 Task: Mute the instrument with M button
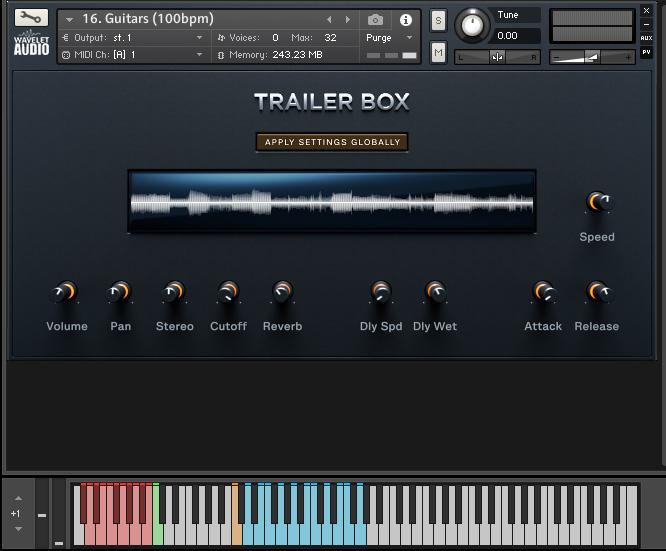(438, 53)
